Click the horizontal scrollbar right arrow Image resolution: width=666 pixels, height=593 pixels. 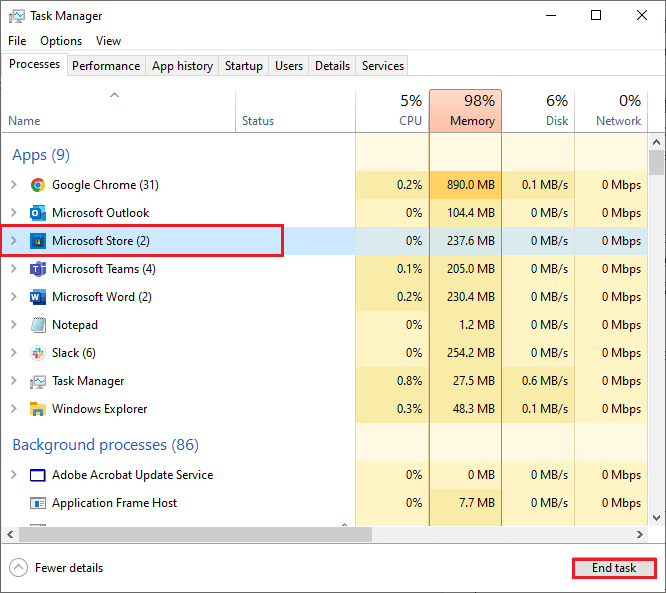coord(640,534)
